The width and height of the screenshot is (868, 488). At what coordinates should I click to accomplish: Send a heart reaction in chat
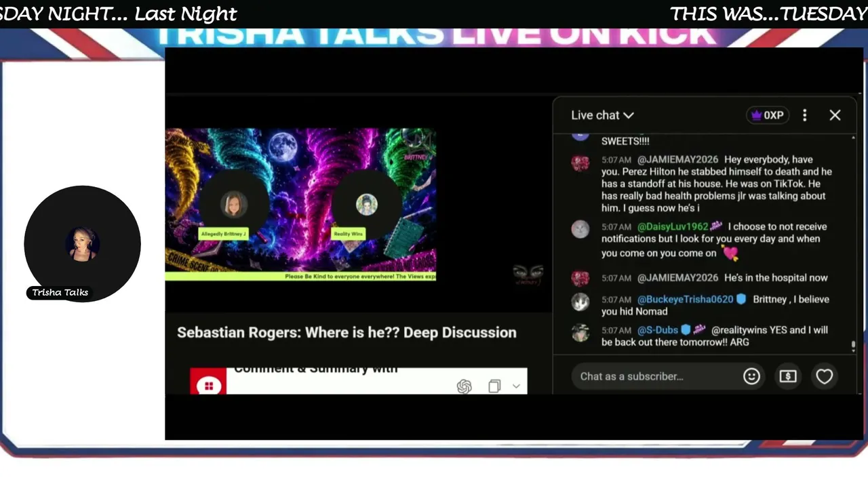tap(824, 376)
